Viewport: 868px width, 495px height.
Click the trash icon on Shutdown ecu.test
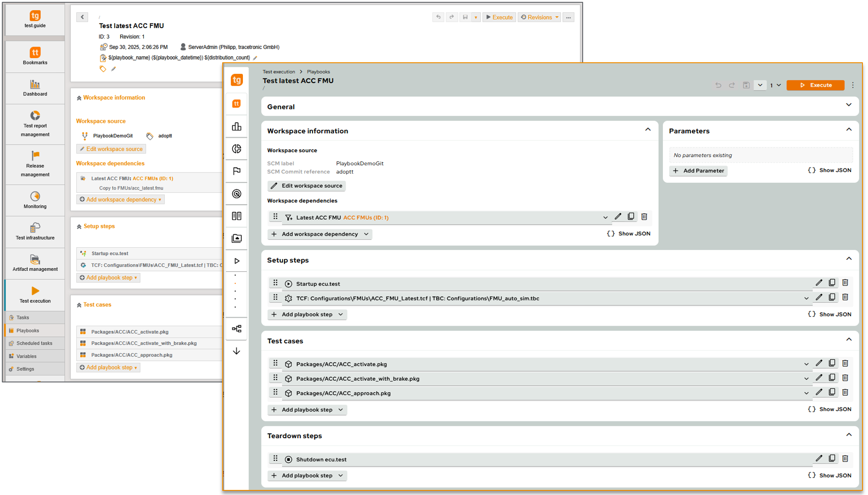845,459
